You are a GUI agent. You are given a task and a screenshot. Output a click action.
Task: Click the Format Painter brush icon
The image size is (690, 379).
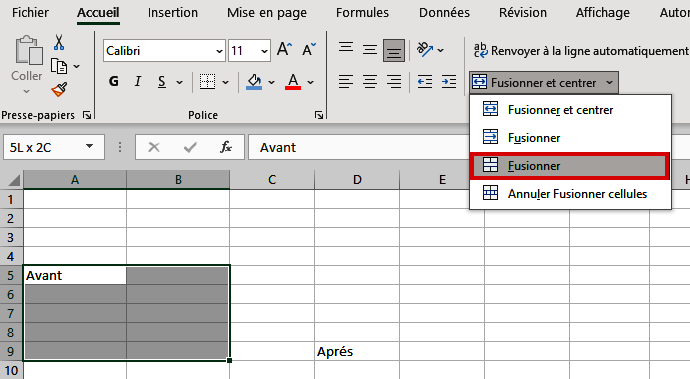(x=59, y=89)
